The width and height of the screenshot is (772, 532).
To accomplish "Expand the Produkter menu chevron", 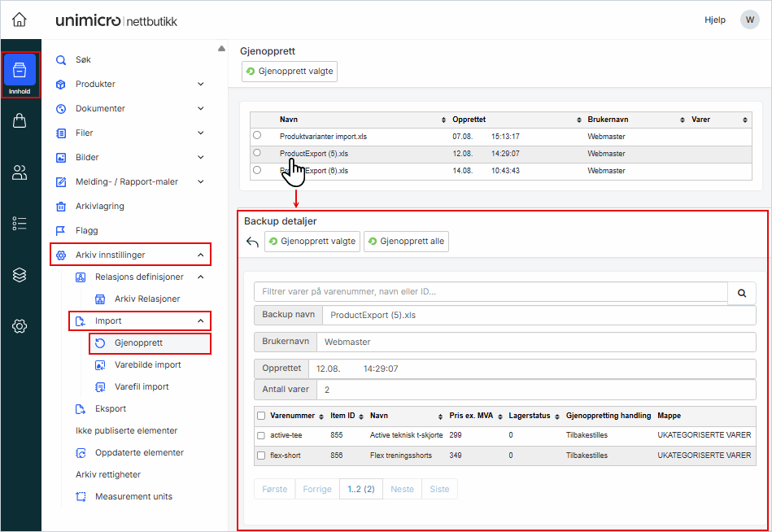I will coord(201,84).
